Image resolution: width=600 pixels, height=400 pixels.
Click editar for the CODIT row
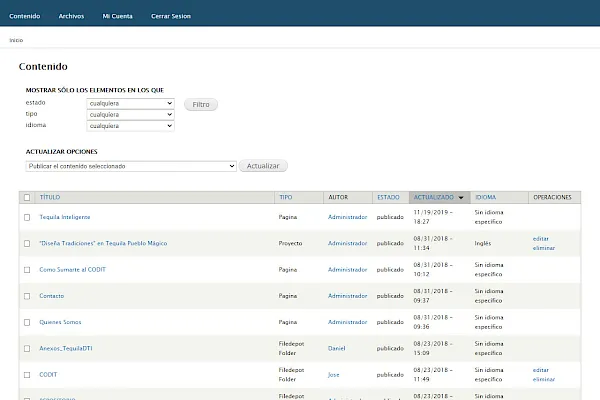click(x=541, y=370)
